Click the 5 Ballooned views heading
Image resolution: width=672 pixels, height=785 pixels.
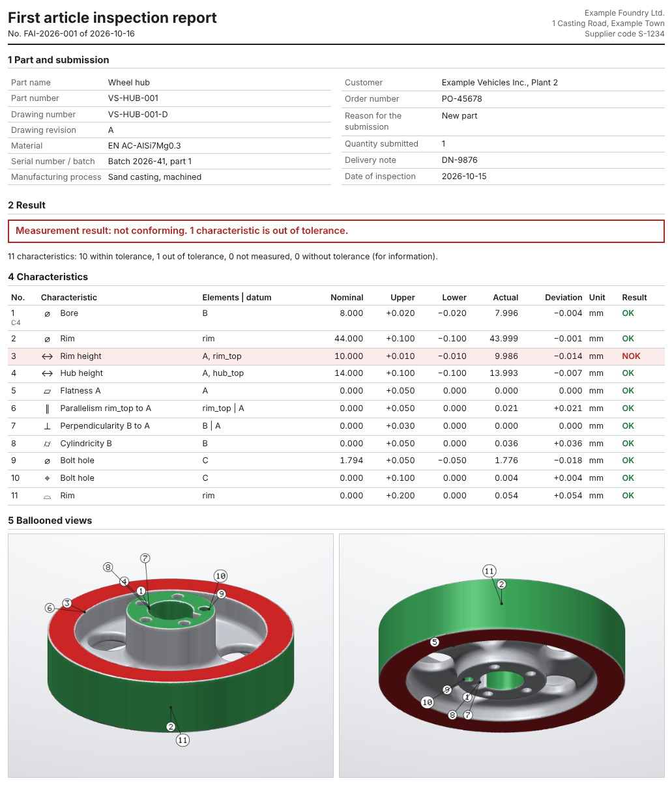(50, 521)
